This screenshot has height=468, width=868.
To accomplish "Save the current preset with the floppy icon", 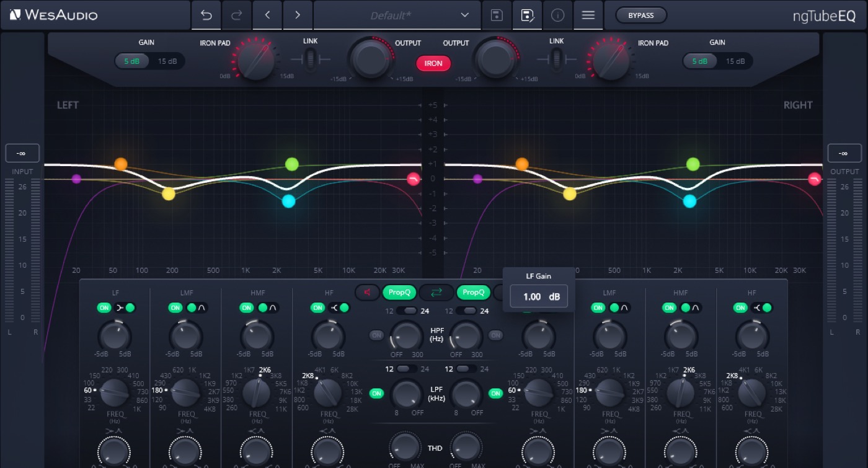I will [x=497, y=15].
